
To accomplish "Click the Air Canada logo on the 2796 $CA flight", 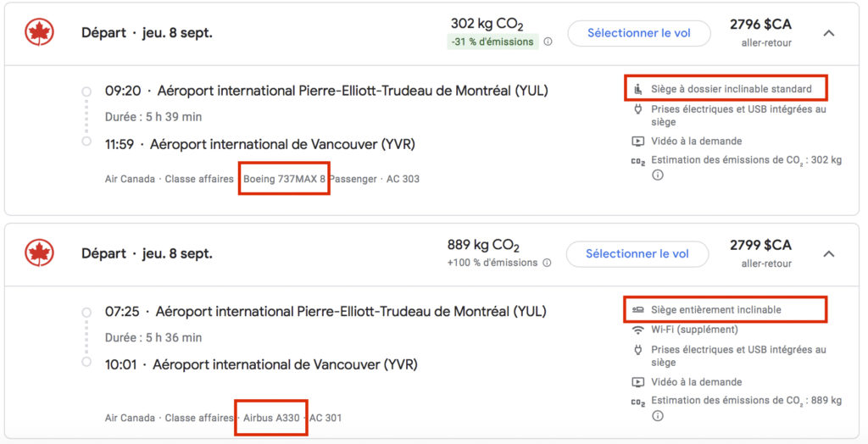I will [39, 33].
